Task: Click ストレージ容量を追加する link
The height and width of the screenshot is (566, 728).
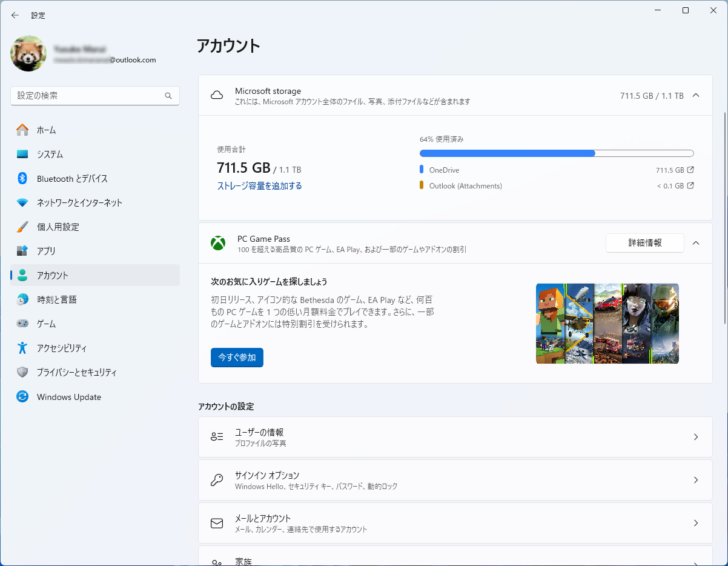Action: coord(259,186)
